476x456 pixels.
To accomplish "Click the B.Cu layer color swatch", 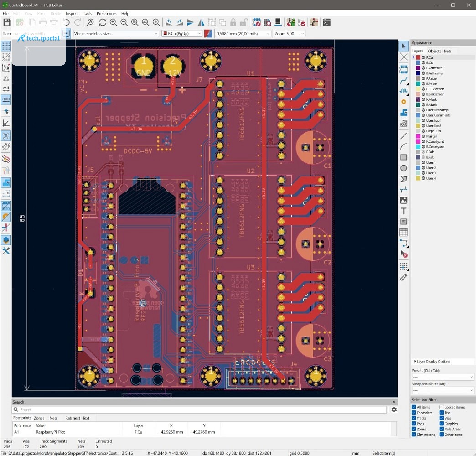I will 418,62.
